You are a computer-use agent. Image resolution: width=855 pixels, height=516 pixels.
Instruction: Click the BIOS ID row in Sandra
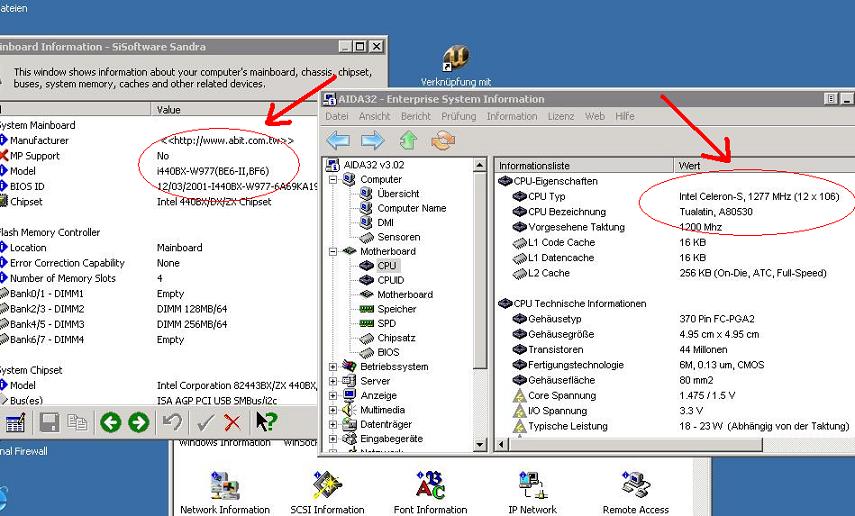[158, 187]
